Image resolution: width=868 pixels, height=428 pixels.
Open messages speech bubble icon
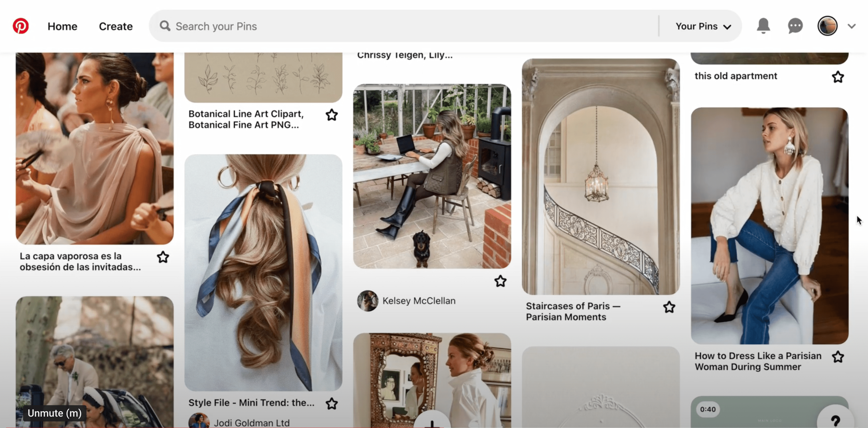click(x=795, y=26)
